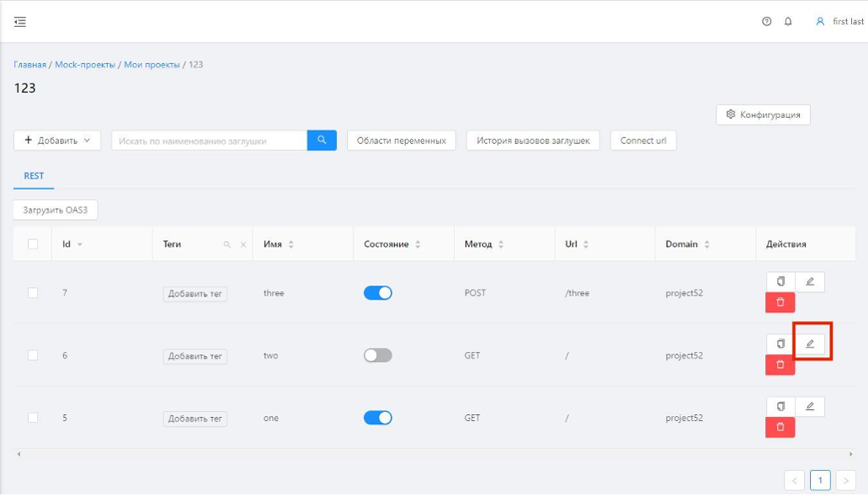868x496 pixels.
Task: Disable the stub one state switch
Action: (x=378, y=418)
